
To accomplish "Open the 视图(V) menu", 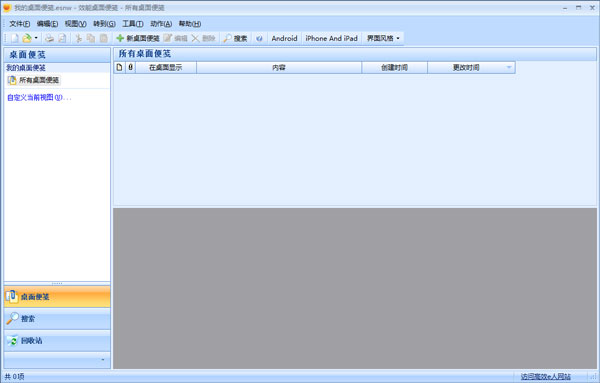I will 75,24.
